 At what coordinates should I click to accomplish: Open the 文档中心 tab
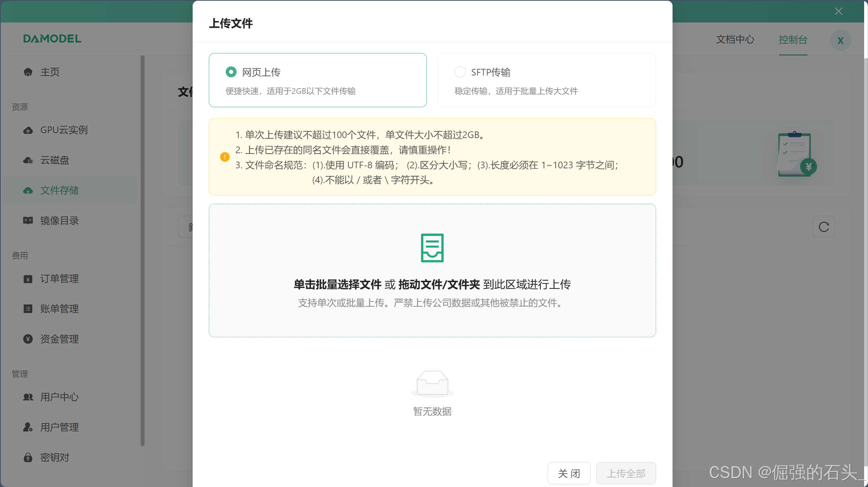pyautogui.click(x=735, y=39)
